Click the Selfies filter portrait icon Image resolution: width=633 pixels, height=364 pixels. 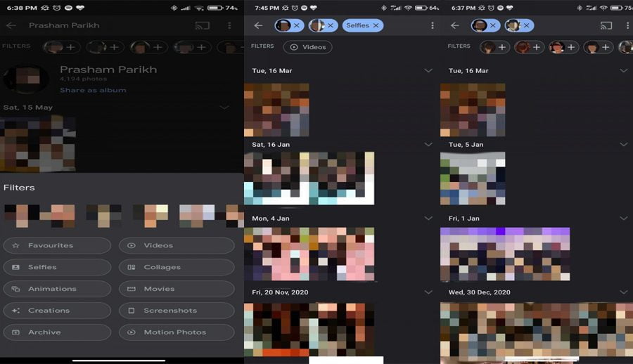pyautogui.click(x=15, y=267)
